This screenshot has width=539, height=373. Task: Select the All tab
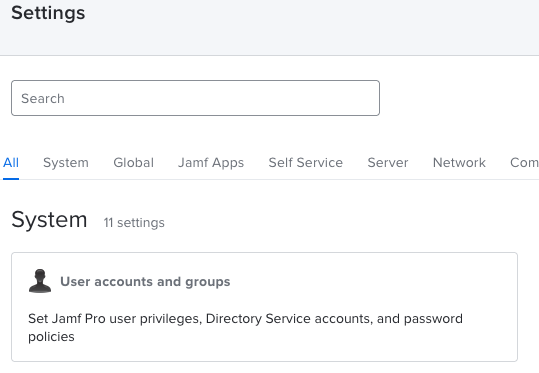click(11, 163)
